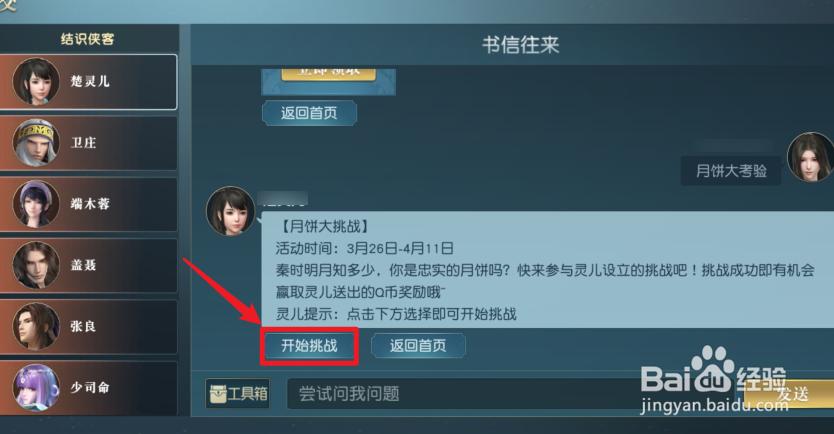Click the partially hidden 立即领取 button
This screenshot has height=434, width=834.
[x=329, y=74]
